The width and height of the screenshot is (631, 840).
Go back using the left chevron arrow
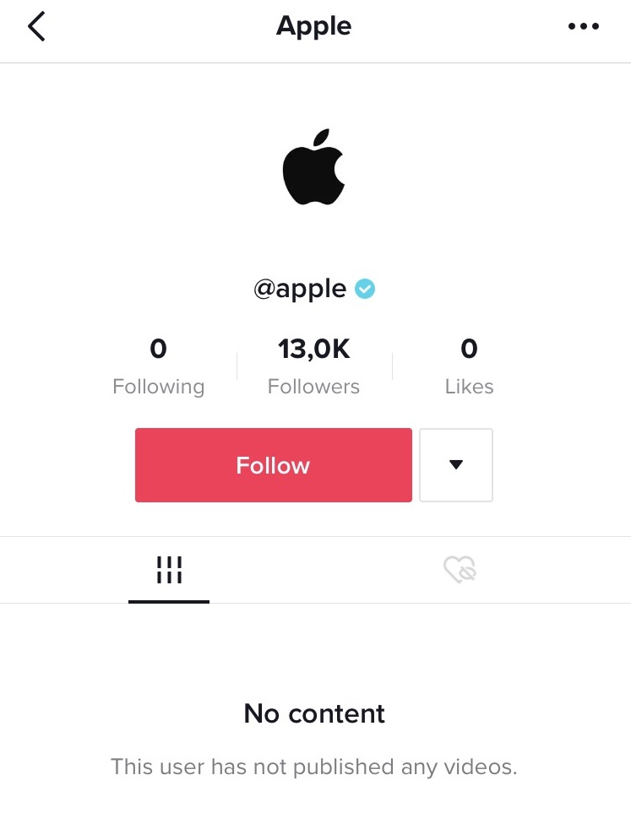[x=36, y=26]
